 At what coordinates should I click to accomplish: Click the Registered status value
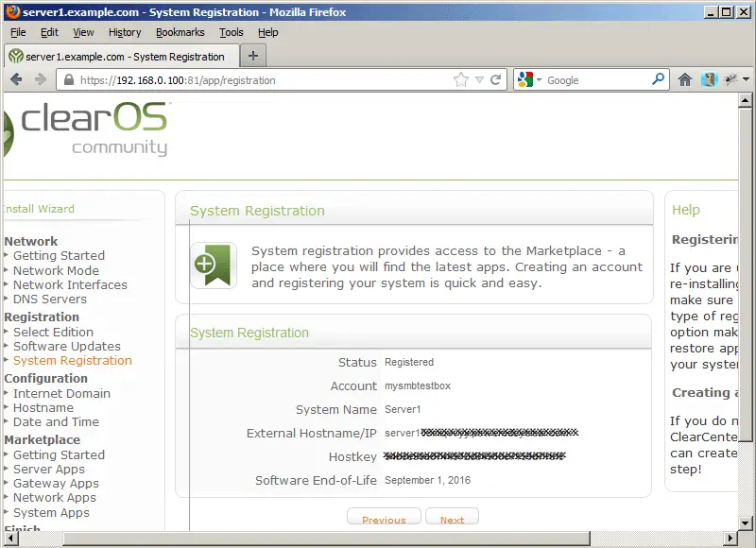(x=409, y=363)
